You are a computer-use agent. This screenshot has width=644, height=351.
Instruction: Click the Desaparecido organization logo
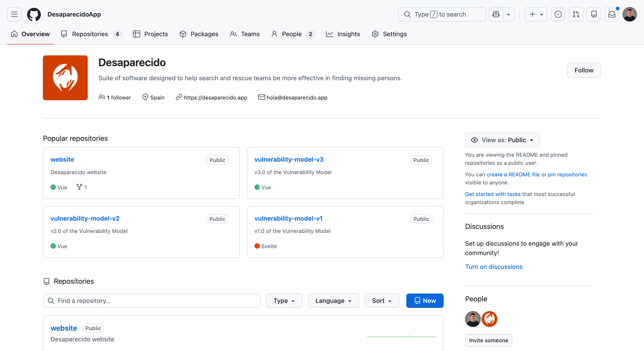point(65,78)
